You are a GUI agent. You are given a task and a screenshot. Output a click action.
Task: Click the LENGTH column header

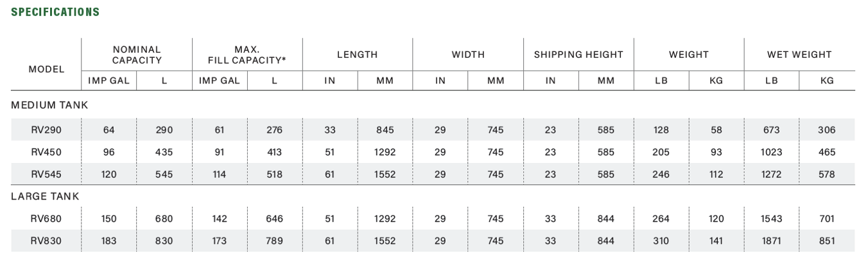pyautogui.click(x=357, y=55)
